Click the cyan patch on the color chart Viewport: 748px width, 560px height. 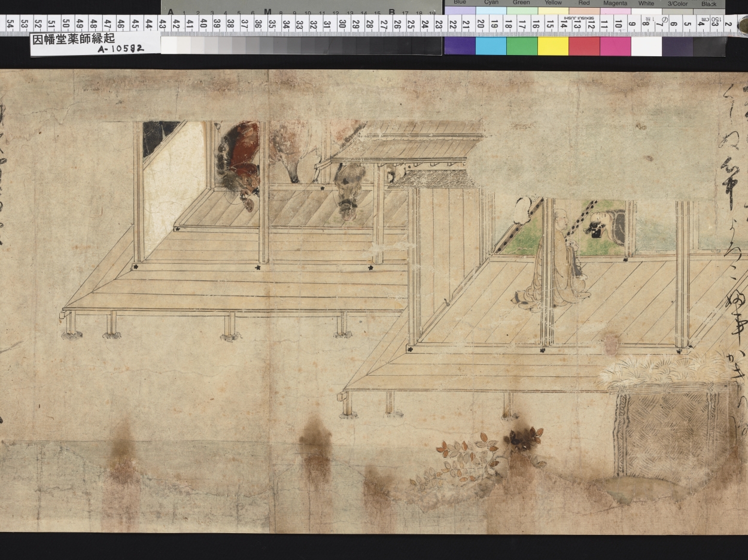tap(491, 46)
